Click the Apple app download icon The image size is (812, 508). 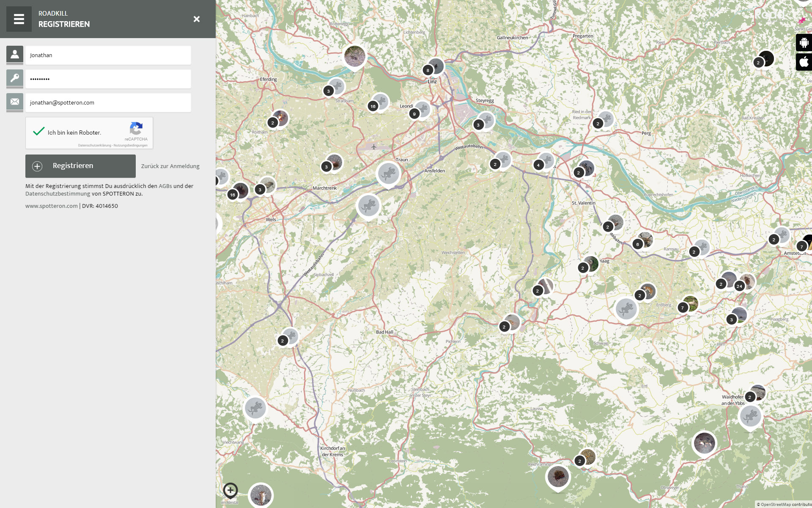(804, 62)
